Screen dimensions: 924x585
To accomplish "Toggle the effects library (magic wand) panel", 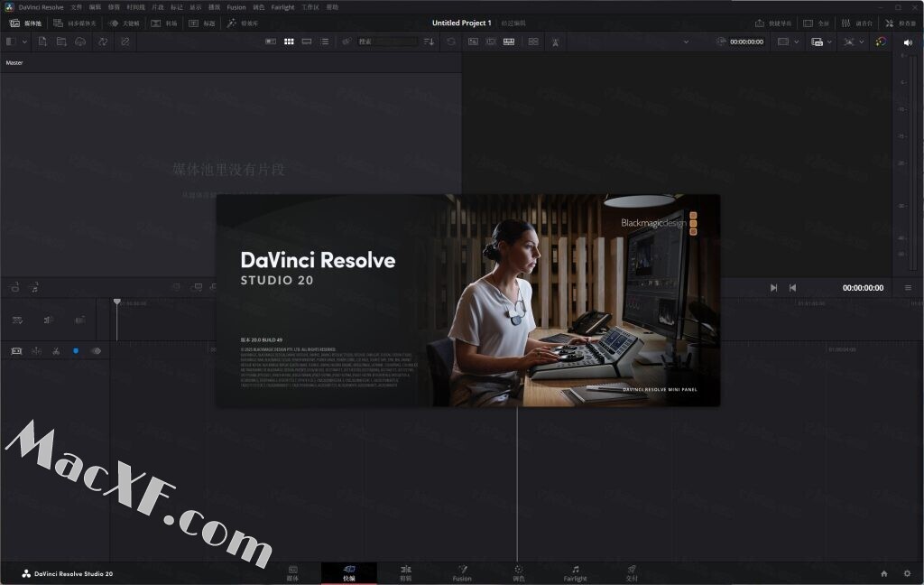I will pyautogui.click(x=243, y=23).
